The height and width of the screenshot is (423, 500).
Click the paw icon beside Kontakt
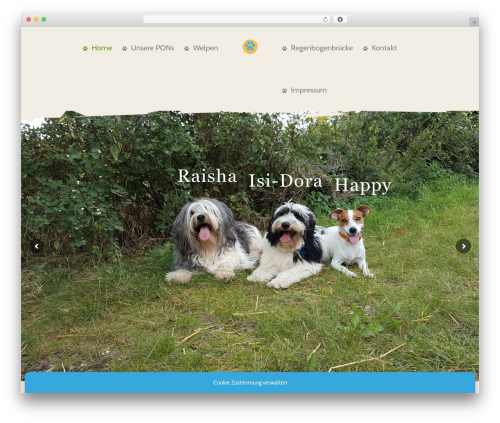pos(365,48)
